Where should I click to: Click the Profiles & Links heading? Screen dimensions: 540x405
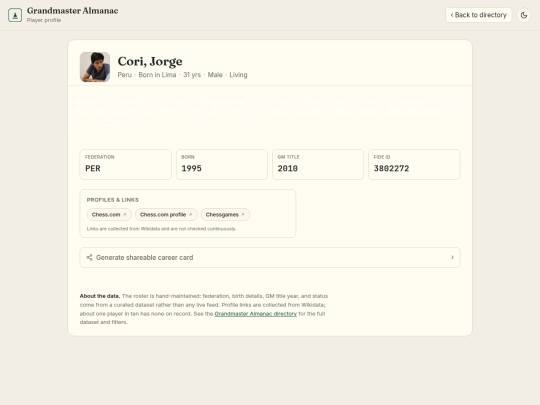click(113, 200)
